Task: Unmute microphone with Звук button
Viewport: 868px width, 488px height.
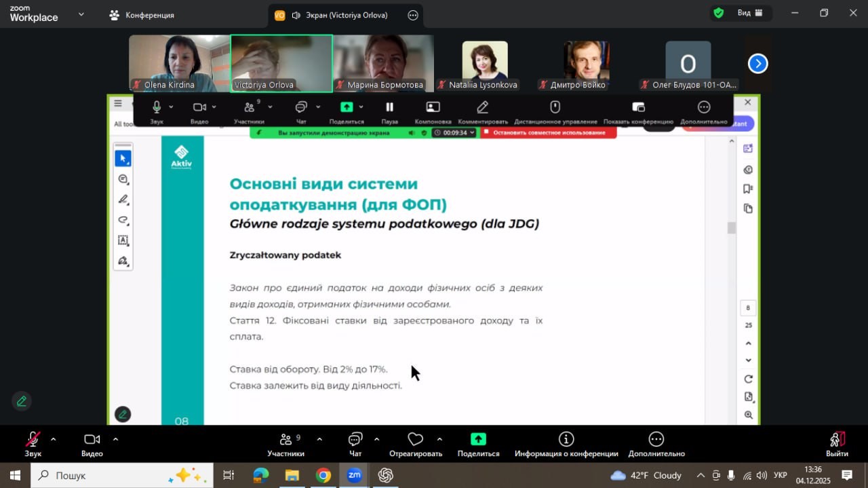Action: tap(33, 440)
